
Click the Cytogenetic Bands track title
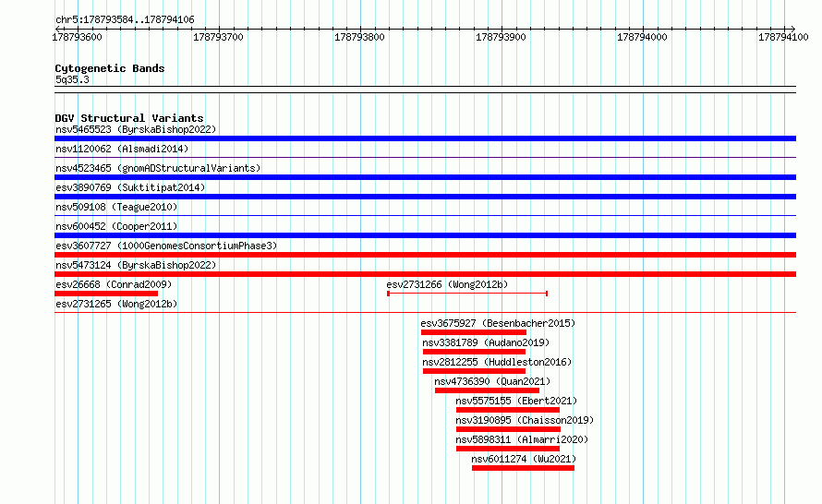(110, 68)
